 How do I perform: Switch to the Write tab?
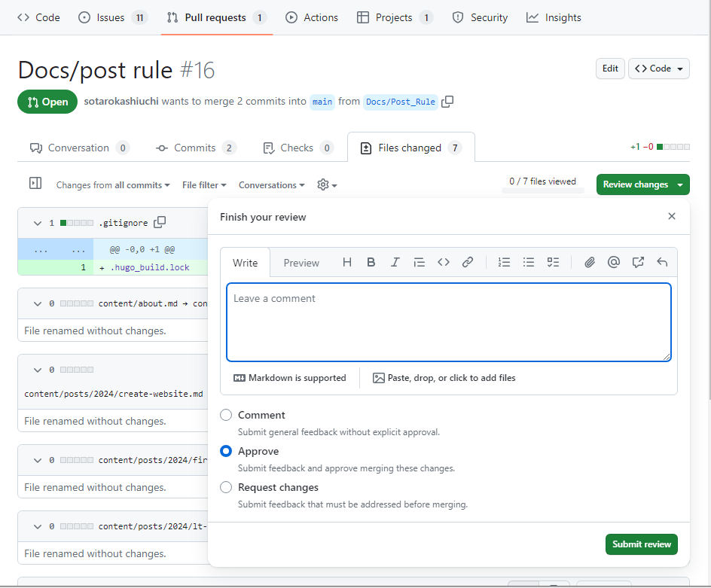[245, 263]
